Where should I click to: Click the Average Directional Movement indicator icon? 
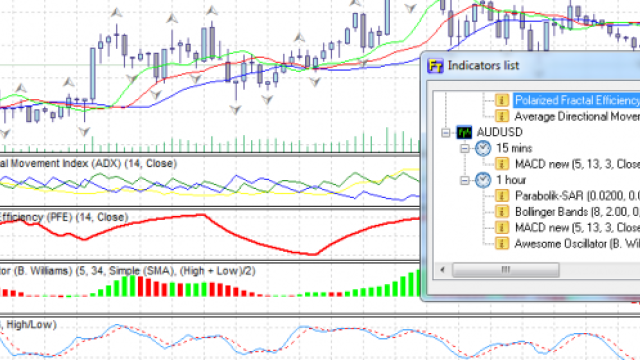pyautogui.click(x=502, y=116)
